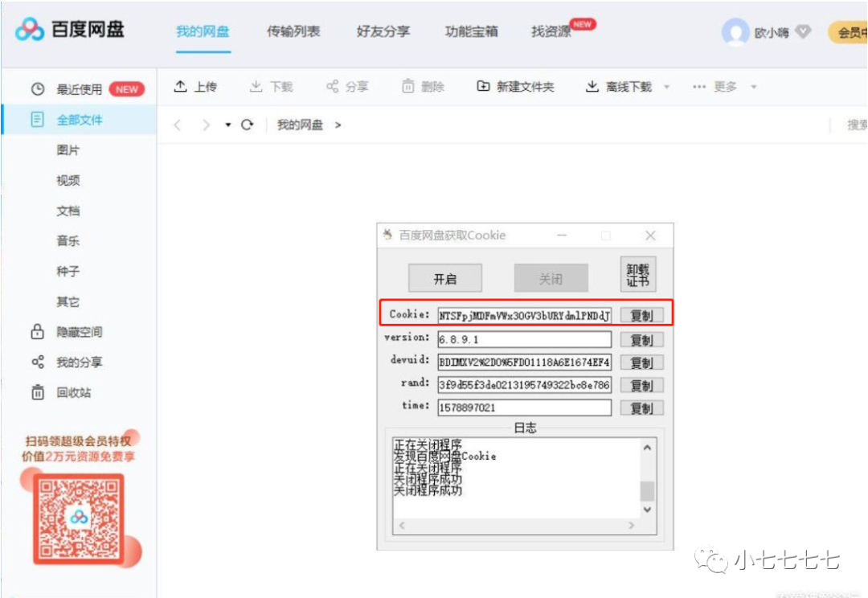
Task: Show 图片 category
Action: coord(68,150)
